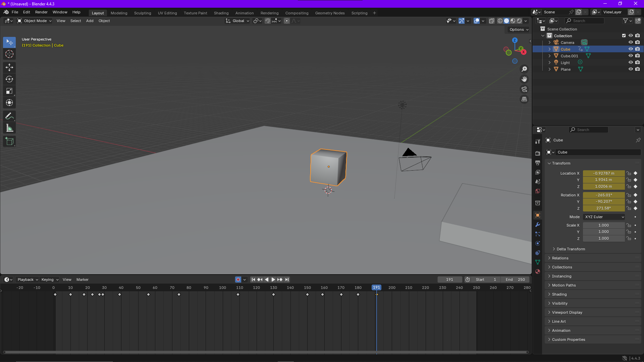This screenshot has height=362, width=644.
Task: Disable Cube.001 in renders camera icon
Action: point(638,56)
